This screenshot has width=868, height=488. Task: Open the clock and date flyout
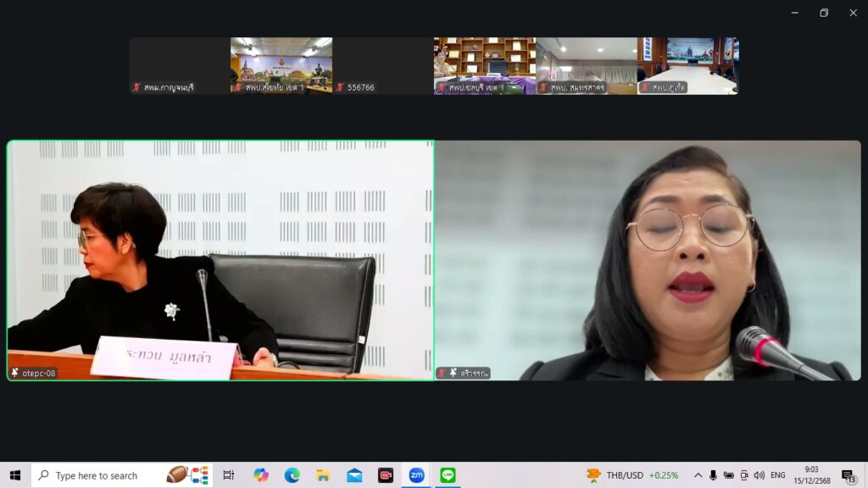click(x=811, y=475)
